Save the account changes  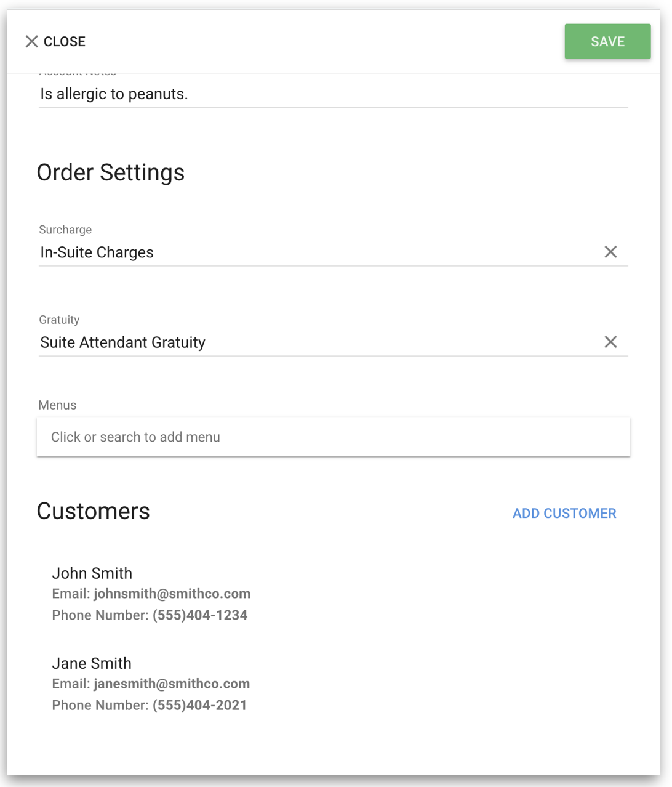[x=607, y=41]
